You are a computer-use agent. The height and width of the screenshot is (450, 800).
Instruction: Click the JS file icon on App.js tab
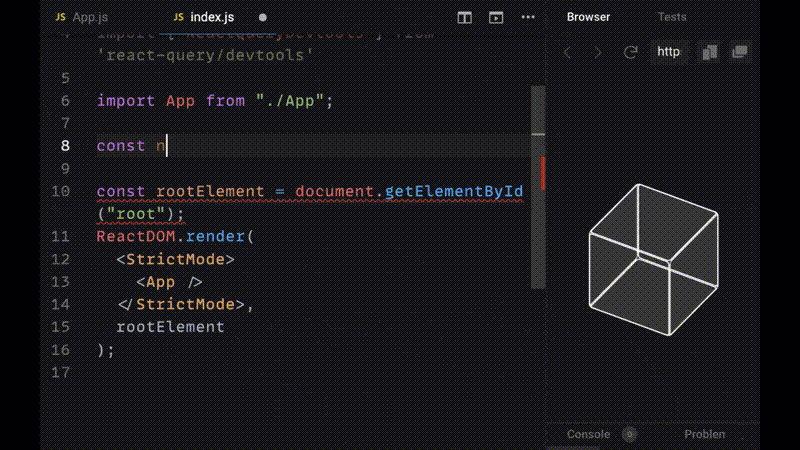point(60,18)
